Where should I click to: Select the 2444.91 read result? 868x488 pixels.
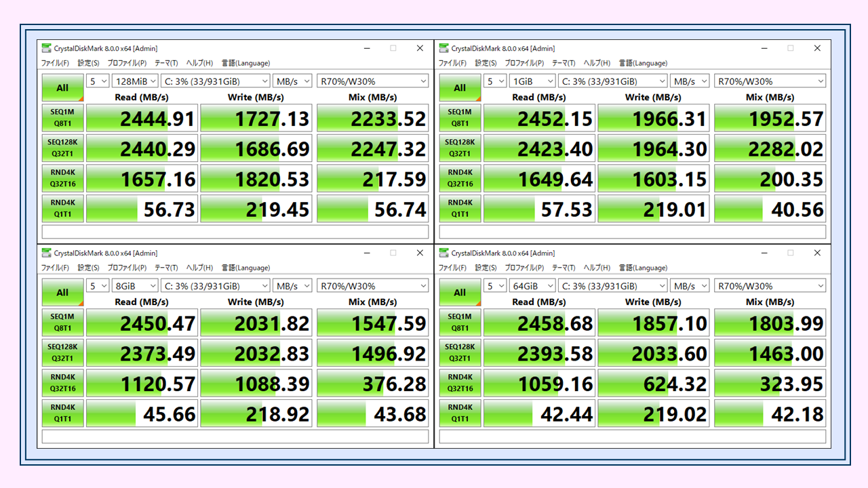pyautogui.click(x=142, y=119)
